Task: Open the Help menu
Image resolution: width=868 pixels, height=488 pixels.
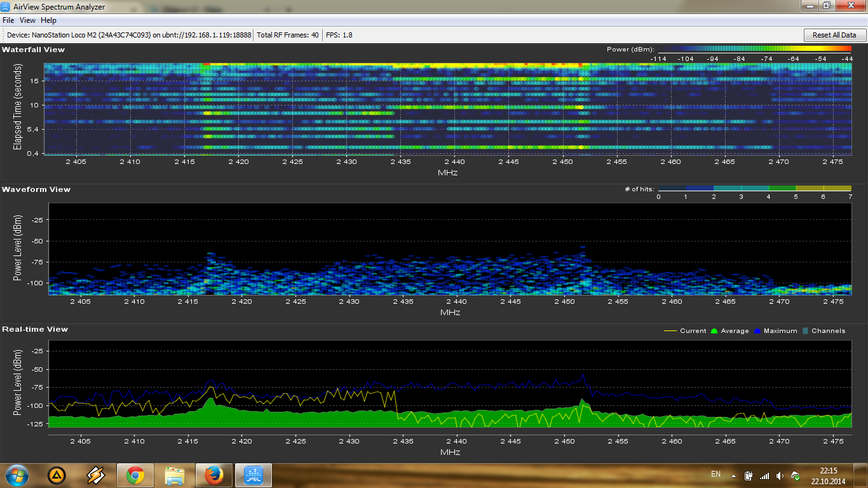Action: tap(48, 20)
